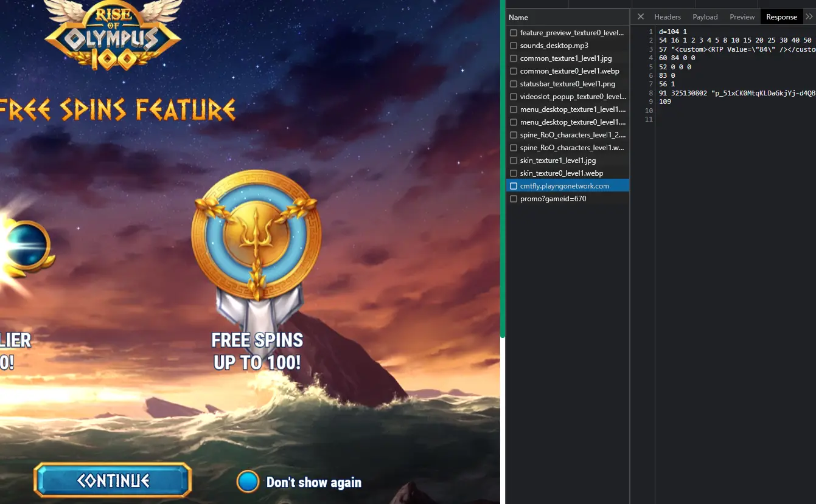This screenshot has width=816, height=504.
Task: Click response line with RTP Value 84
Action: click(x=737, y=49)
